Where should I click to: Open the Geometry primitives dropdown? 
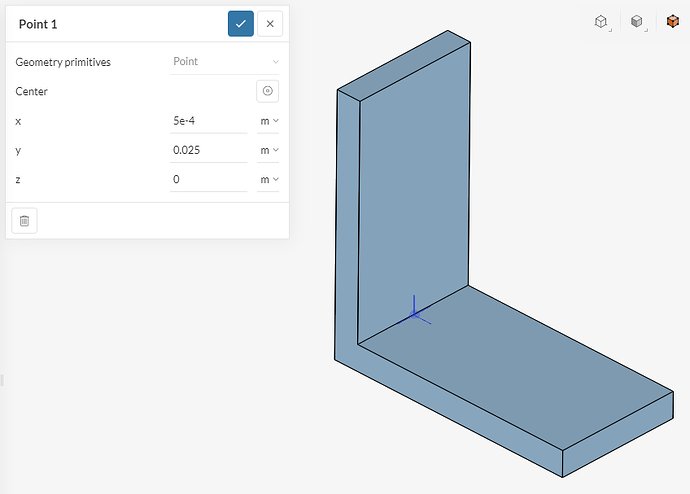click(224, 62)
